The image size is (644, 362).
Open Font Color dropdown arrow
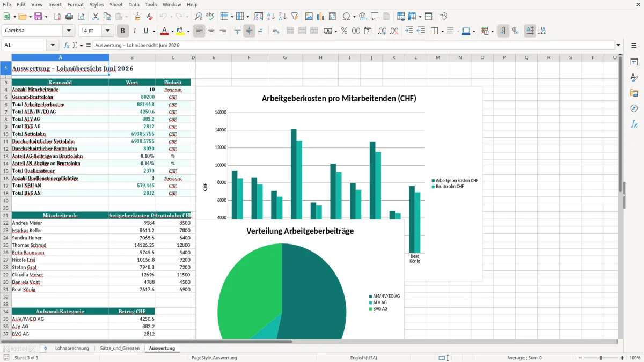click(172, 31)
